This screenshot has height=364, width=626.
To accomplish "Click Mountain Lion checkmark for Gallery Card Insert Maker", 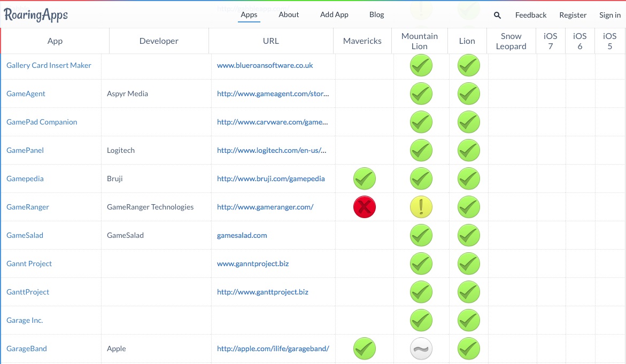I will [x=421, y=65].
